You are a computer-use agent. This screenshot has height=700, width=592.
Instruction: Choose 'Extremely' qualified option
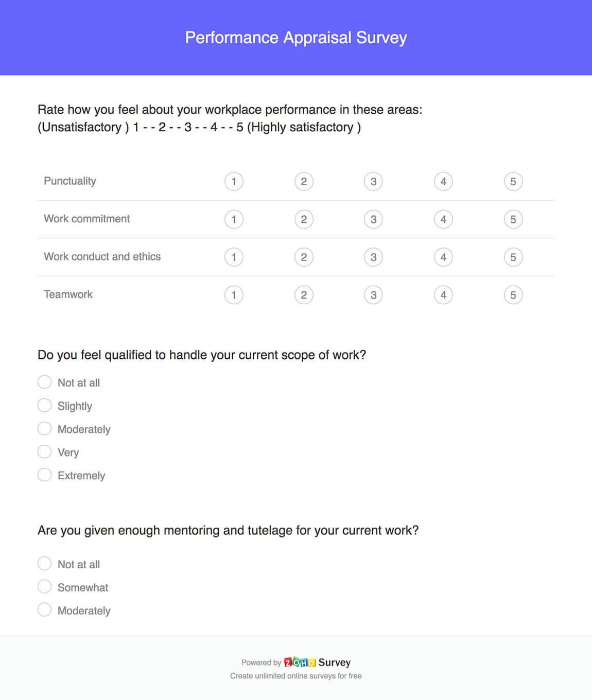click(45, 475)
